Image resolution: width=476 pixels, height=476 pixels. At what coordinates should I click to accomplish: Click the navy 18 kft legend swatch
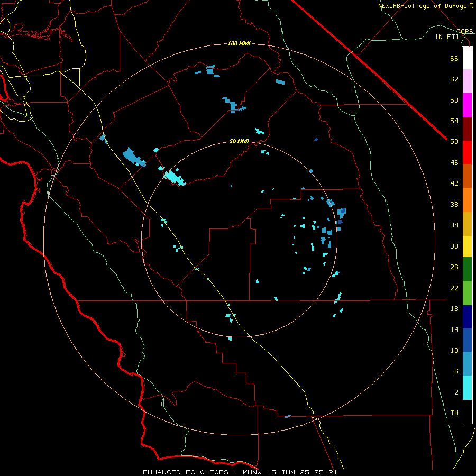click(467, 317)
